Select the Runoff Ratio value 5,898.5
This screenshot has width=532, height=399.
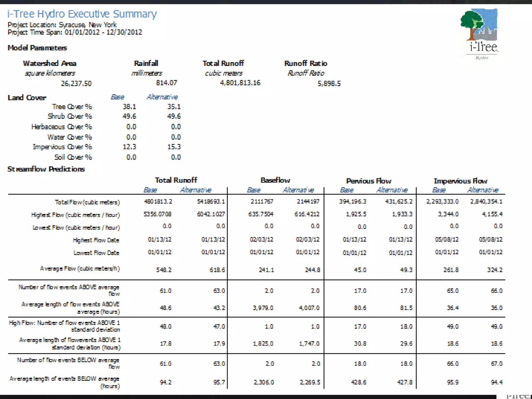pos(329,83)
